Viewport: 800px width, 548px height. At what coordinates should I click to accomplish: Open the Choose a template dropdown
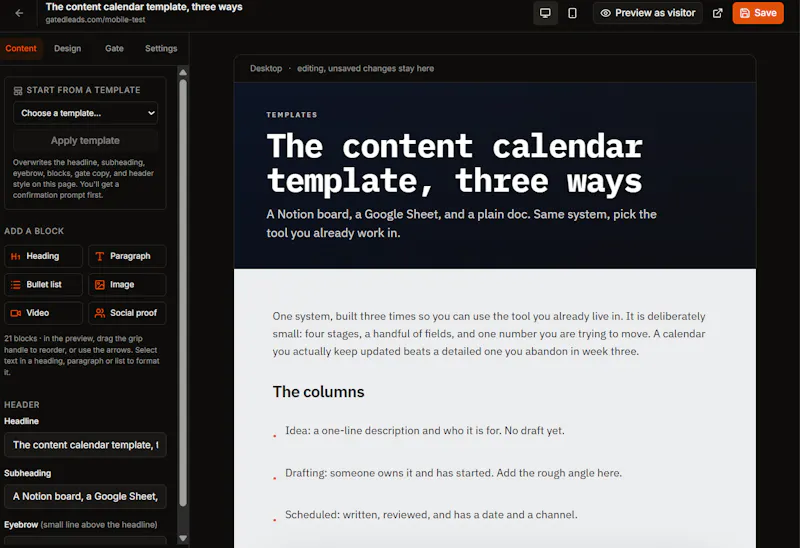[85, 113]
